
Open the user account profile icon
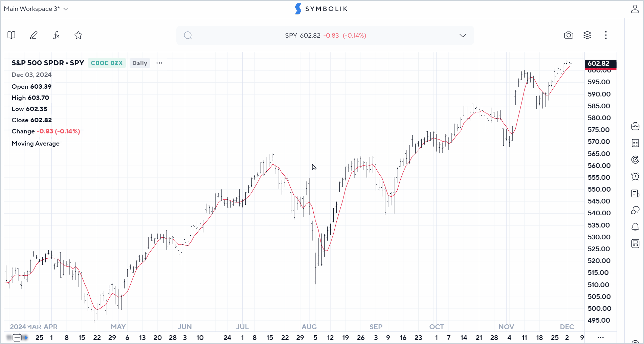coord(635,9)
